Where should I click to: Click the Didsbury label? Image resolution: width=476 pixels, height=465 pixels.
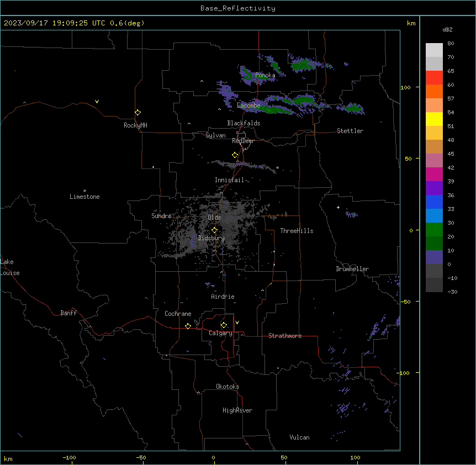pyautogui.click(x=211, y=238)
